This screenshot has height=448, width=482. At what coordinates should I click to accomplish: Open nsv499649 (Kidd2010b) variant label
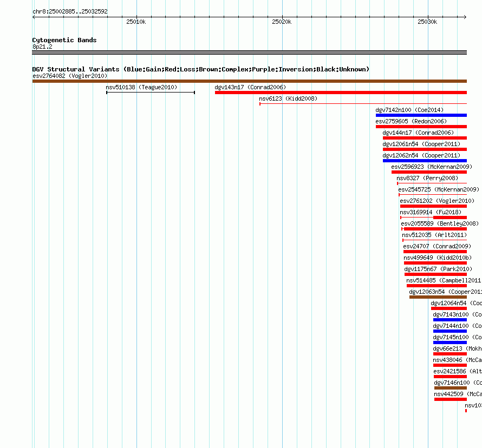click(x=438, y=258)
